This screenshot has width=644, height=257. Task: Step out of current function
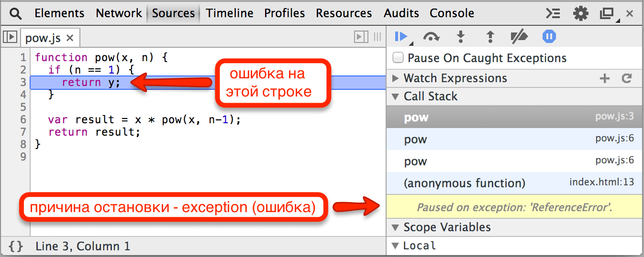click(x=490, y=37)
